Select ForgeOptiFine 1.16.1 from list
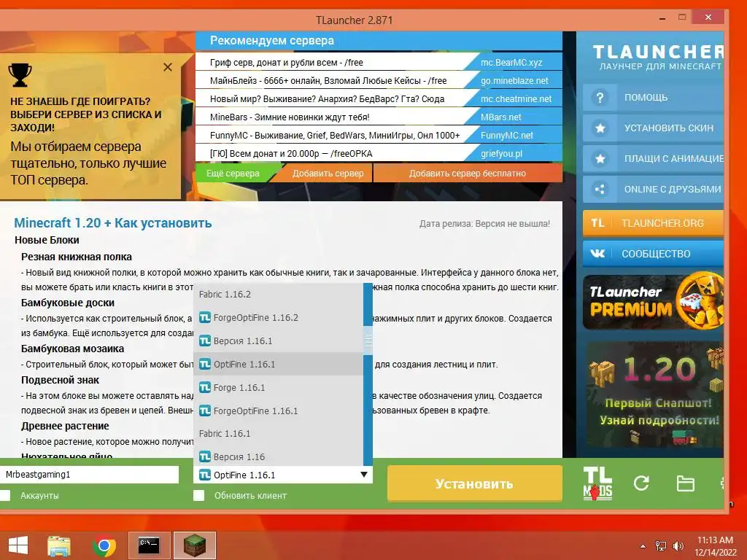The image size is (747, 560). (278, 411)
